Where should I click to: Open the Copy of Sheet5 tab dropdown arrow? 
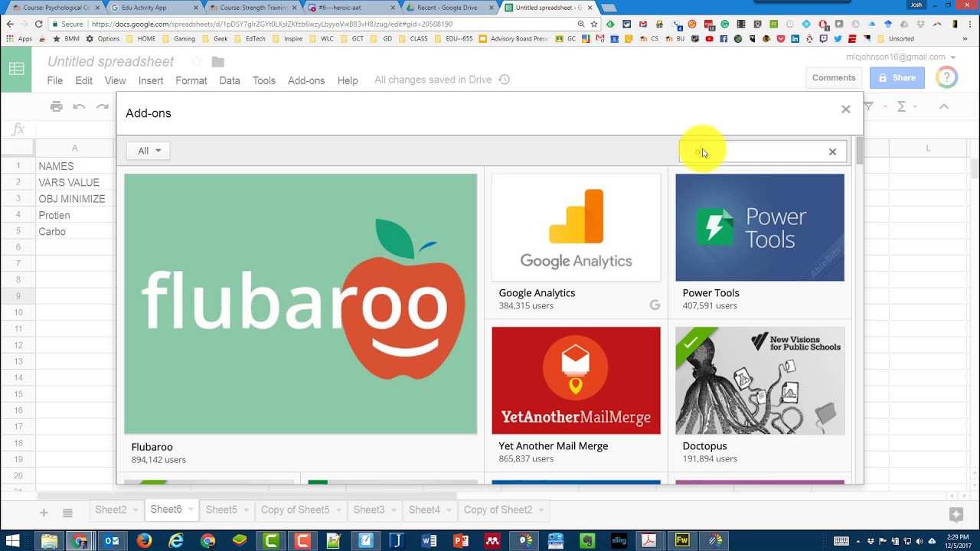(338, 510)
